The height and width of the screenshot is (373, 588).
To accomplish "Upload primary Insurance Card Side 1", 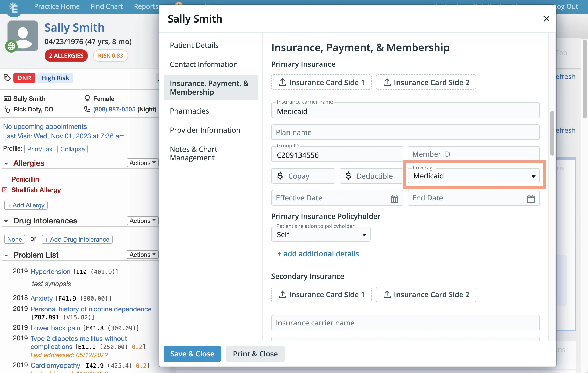I will click(321, 83).
